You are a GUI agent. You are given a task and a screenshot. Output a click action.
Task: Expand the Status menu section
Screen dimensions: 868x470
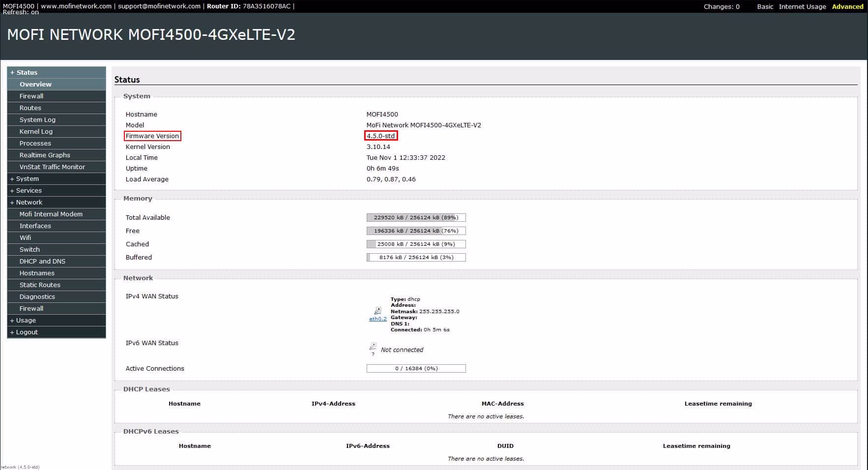(x=57, y=72)
